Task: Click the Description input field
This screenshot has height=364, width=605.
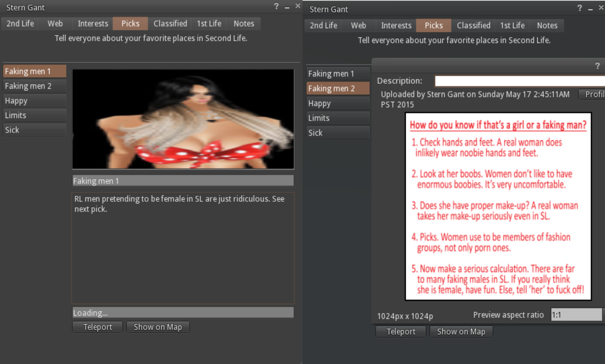Action: pos(520,81)
